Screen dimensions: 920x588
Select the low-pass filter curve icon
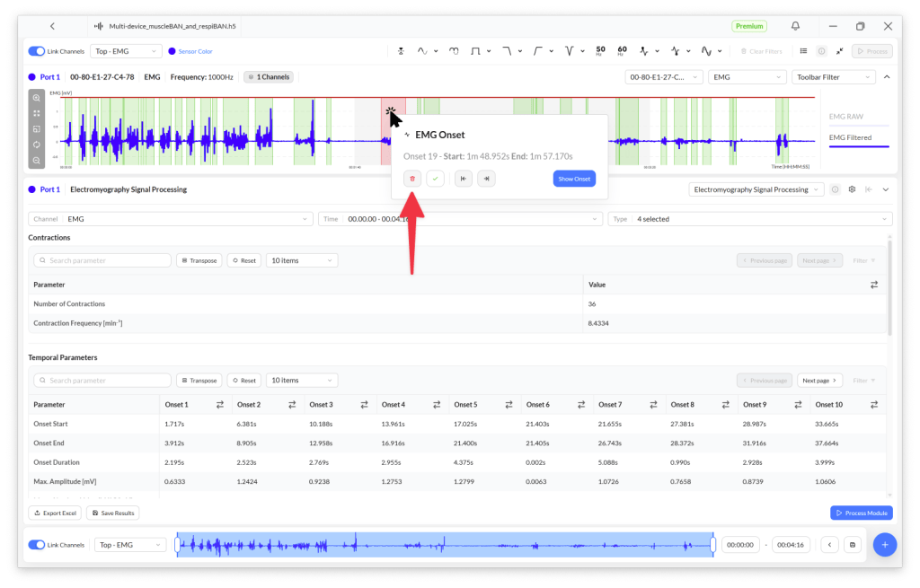point(507,51)
